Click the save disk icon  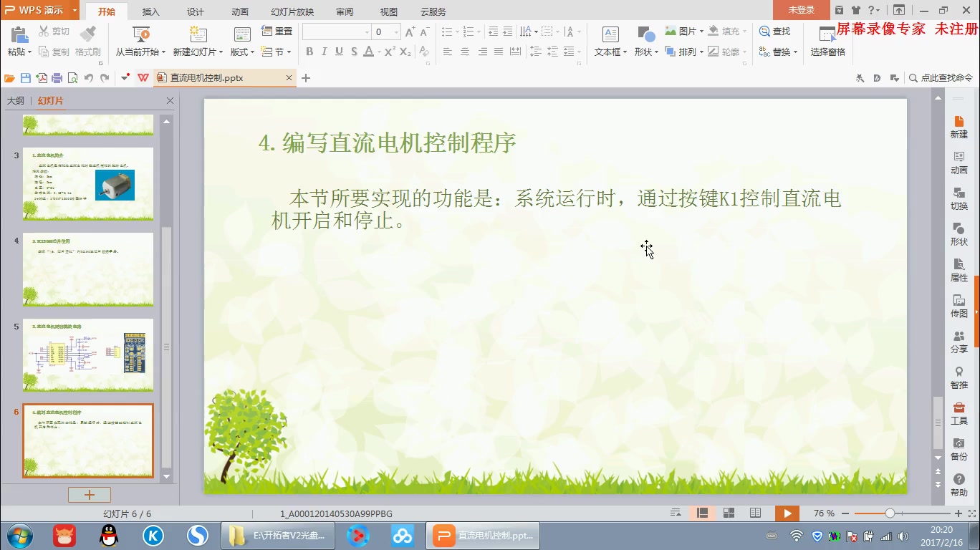(x=26, y=78)
